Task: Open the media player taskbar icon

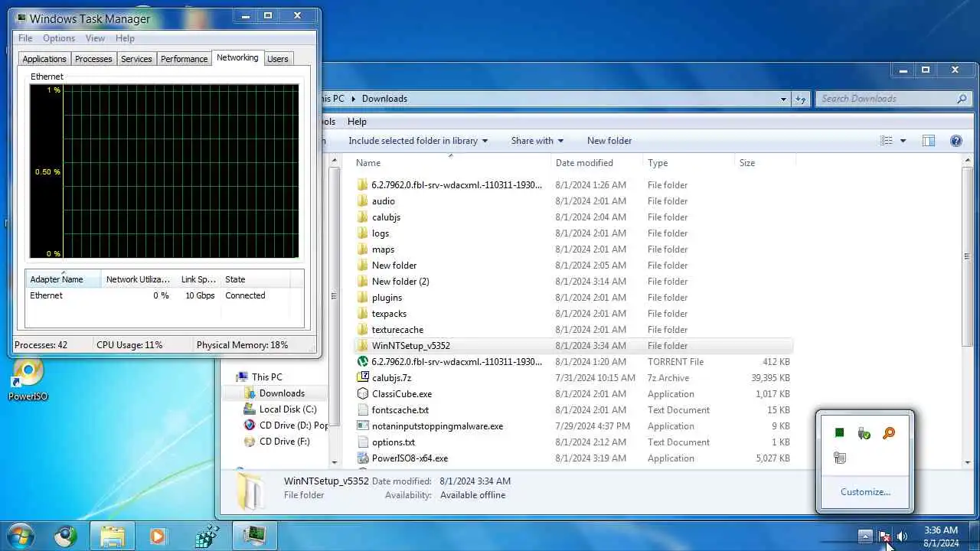Action: click(x=158, y=536)
